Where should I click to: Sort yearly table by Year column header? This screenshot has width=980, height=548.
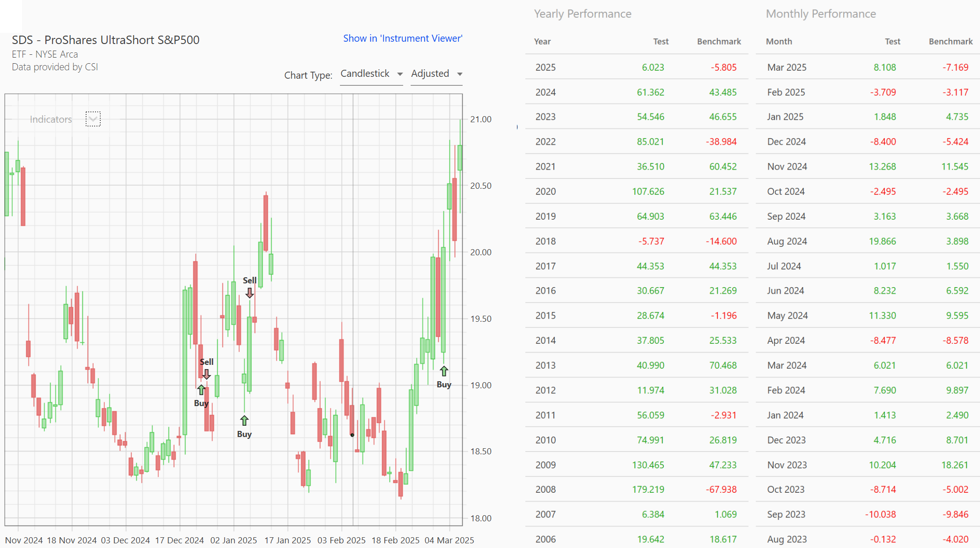542,41
